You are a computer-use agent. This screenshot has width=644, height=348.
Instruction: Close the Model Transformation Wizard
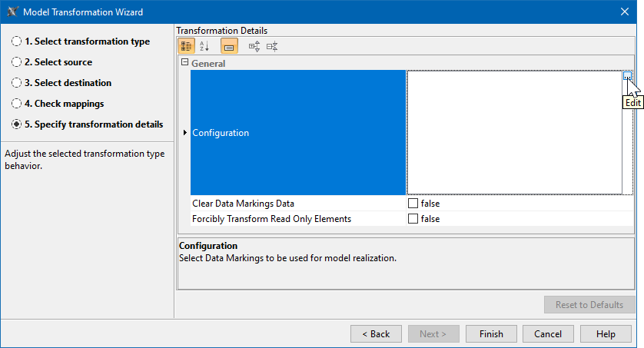625,12
